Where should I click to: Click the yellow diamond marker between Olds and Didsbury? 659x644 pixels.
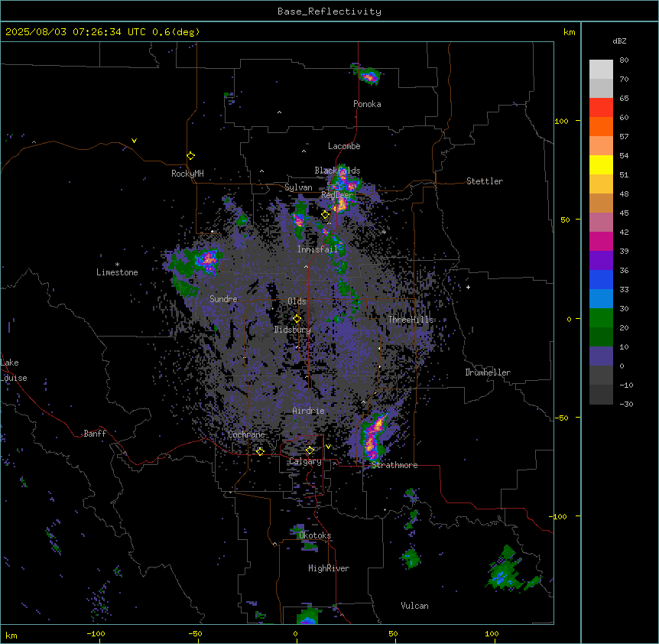[x=297, y=319]
